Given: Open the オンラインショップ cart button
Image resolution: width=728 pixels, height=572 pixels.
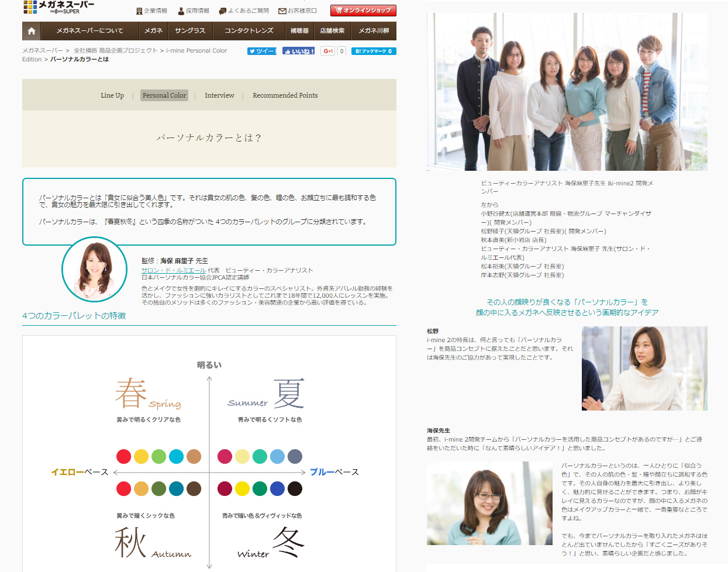Looking at the screenshot, I should click(363, 11).
